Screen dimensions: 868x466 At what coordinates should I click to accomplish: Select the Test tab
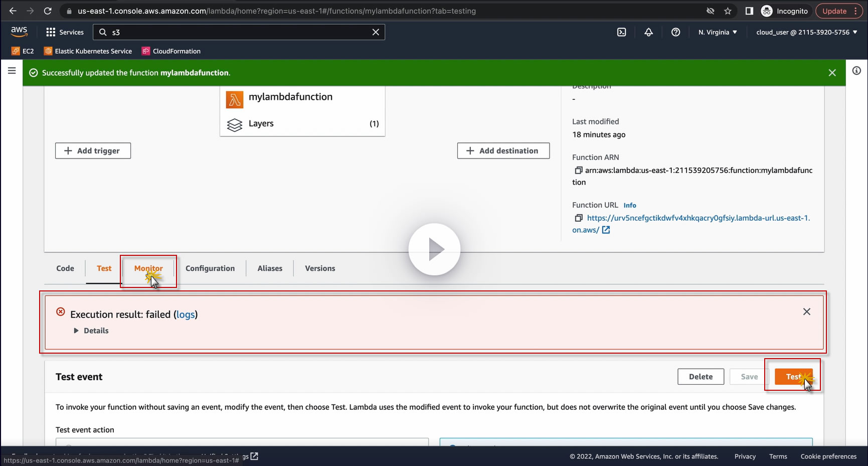[x=104, y=268]
